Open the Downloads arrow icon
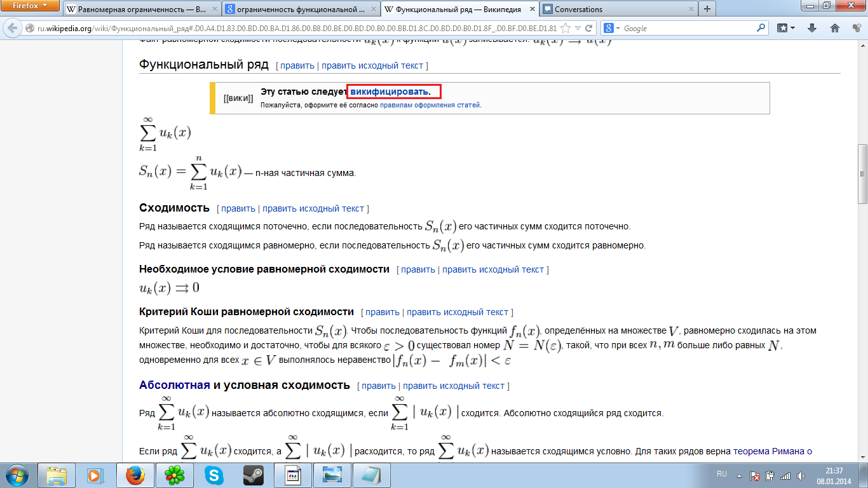 coord(811,28)
